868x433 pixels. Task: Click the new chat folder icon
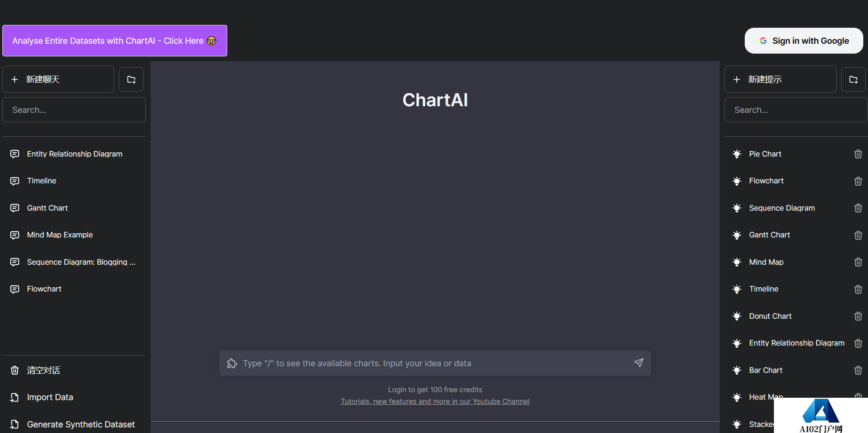(x=131, y=79)
